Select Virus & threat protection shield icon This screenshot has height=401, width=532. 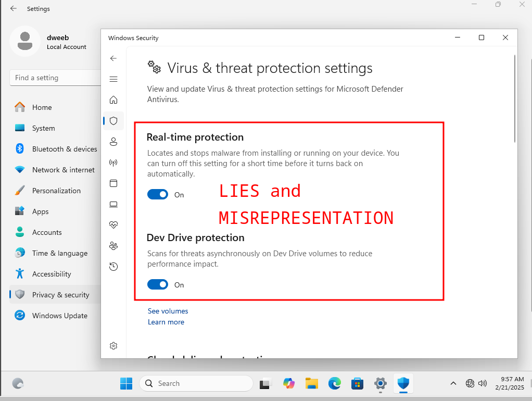(x=113, y=121)
